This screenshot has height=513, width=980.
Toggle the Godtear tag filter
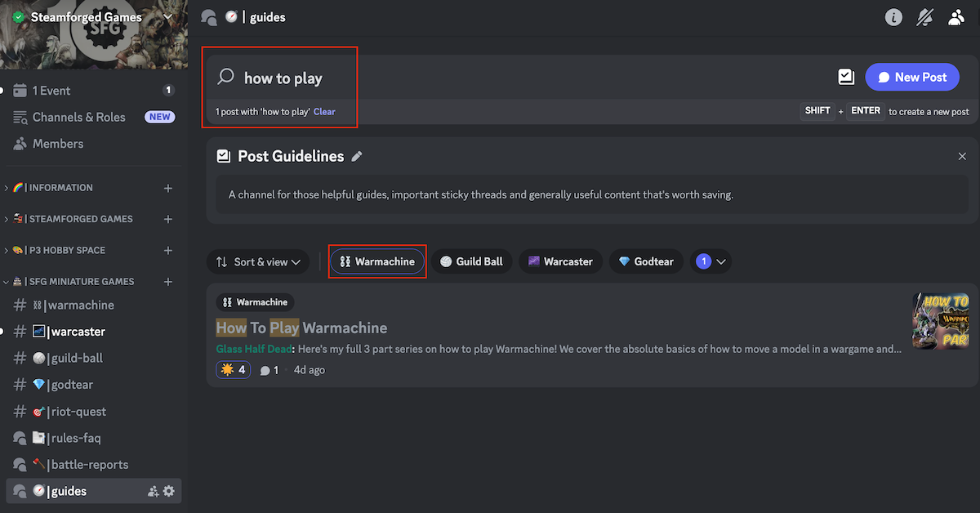[646, 261]
